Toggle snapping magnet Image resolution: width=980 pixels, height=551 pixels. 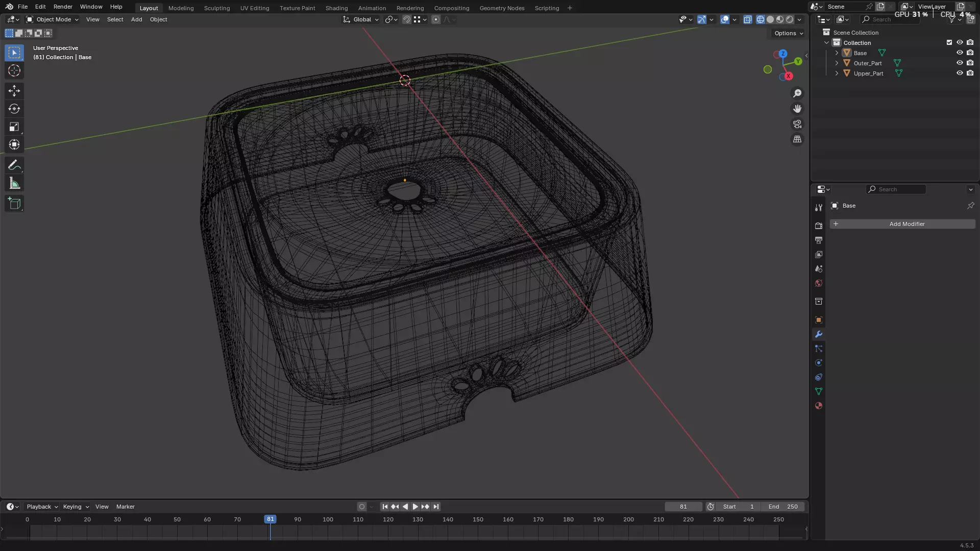pyautogui.click(x=407, y=19)
